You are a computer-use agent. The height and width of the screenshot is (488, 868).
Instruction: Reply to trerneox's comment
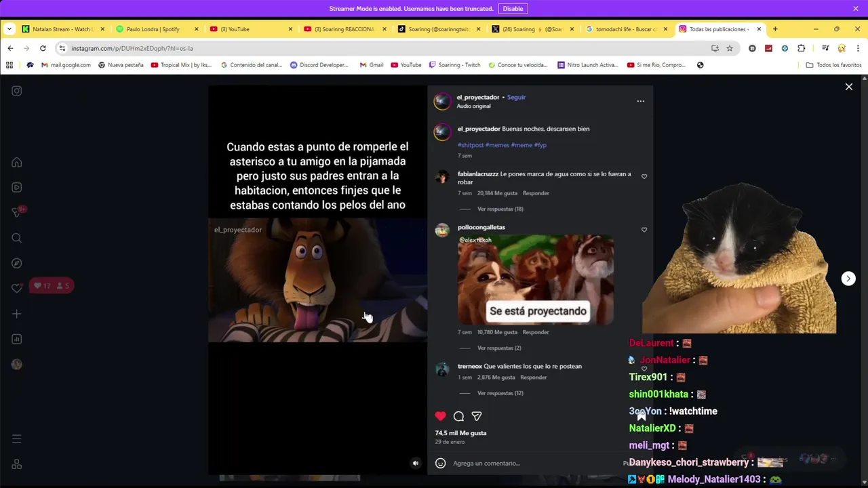[x=534, y=378]
